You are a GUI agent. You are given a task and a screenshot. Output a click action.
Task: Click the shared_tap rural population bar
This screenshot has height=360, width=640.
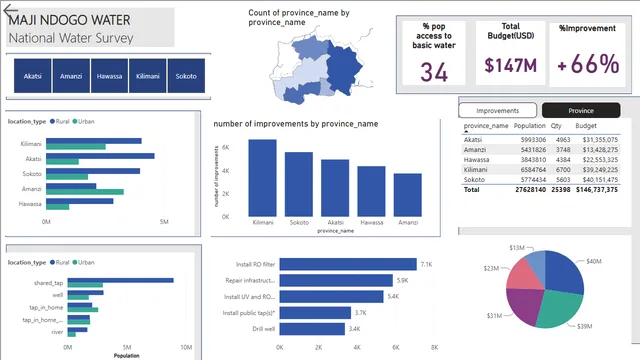pos(120,280)
